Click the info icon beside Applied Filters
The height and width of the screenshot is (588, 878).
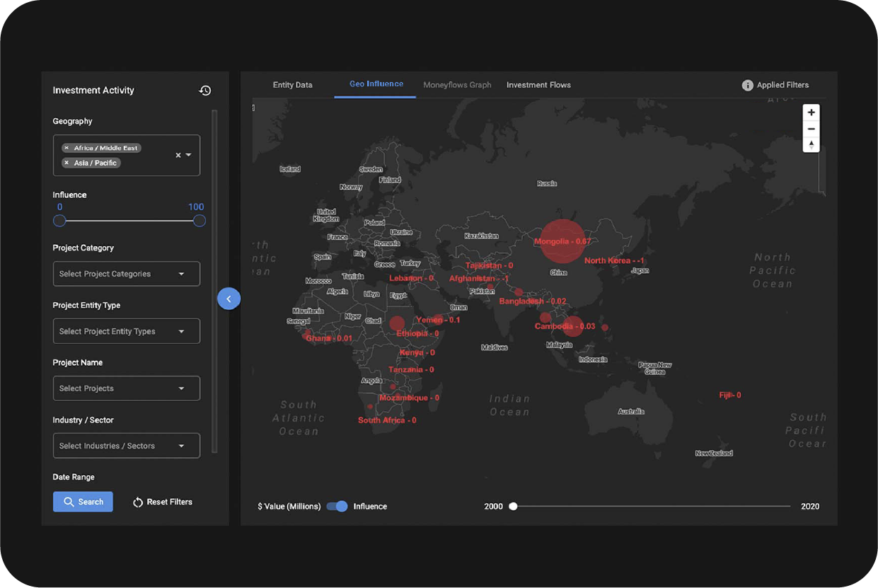pyautogui.click(x=748, y=85)
